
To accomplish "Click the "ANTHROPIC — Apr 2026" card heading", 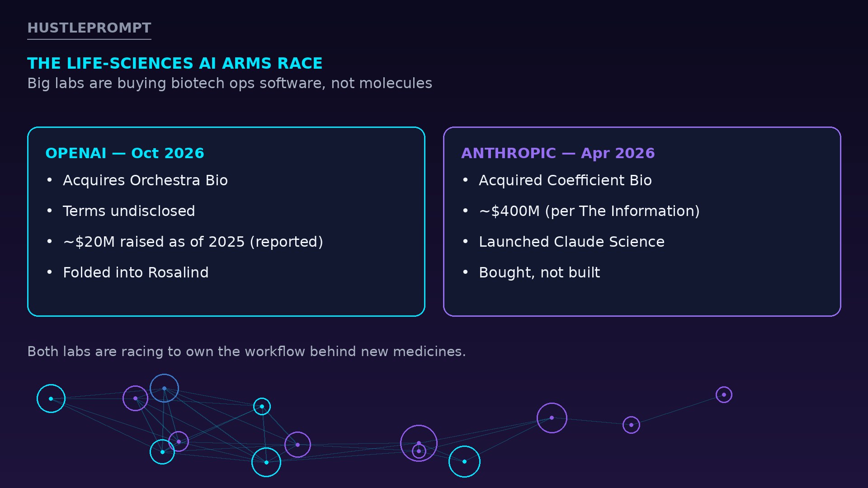I will 558,153.
